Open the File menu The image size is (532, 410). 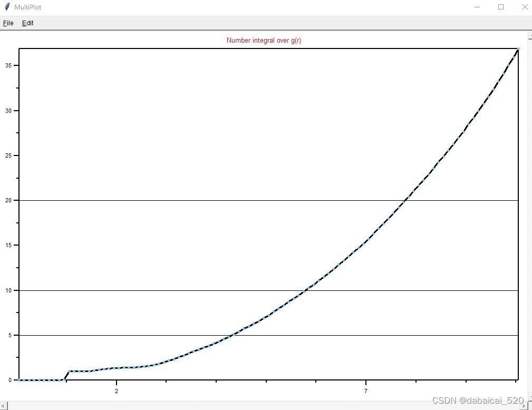pyautogui.click(x=8, y=23)
